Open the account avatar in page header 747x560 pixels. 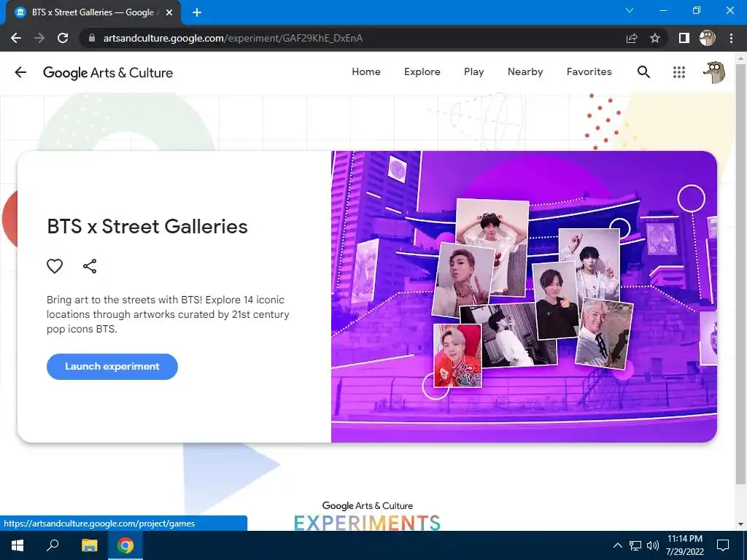click(x=714, y=72)
